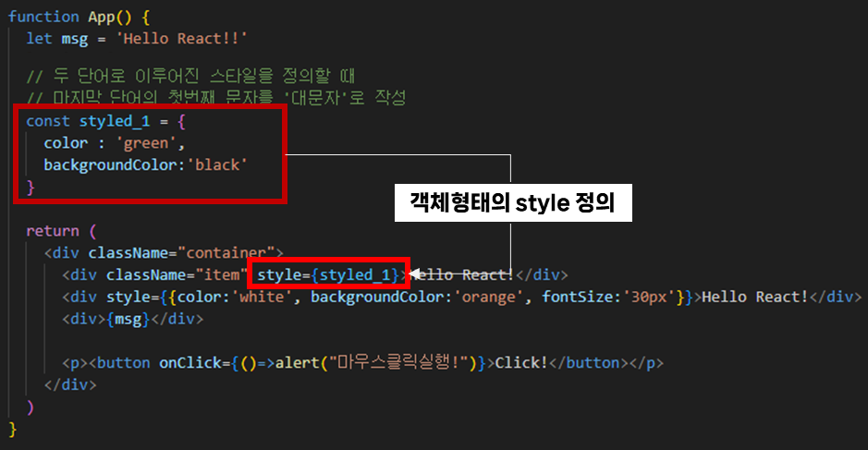Click the App function name
The image size is (868, 450).
[x=102, y=17]
